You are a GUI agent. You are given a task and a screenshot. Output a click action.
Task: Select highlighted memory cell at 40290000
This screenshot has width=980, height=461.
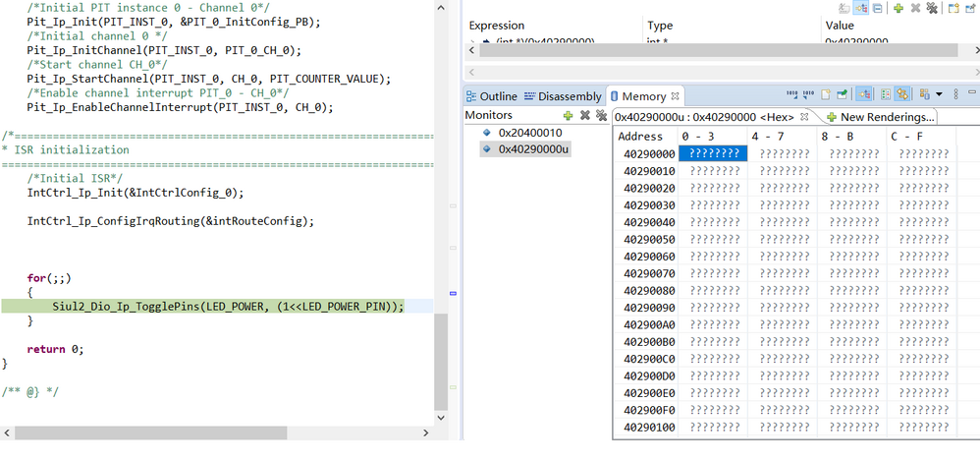click(713, 153)
